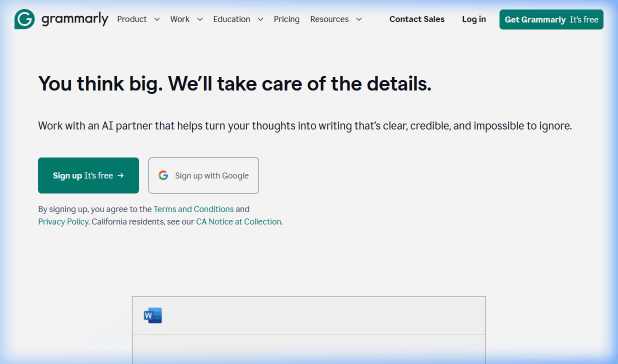The image size is (618, 364).
Task: View the CA Notice at Collection
Action: [x=238, y=221]
